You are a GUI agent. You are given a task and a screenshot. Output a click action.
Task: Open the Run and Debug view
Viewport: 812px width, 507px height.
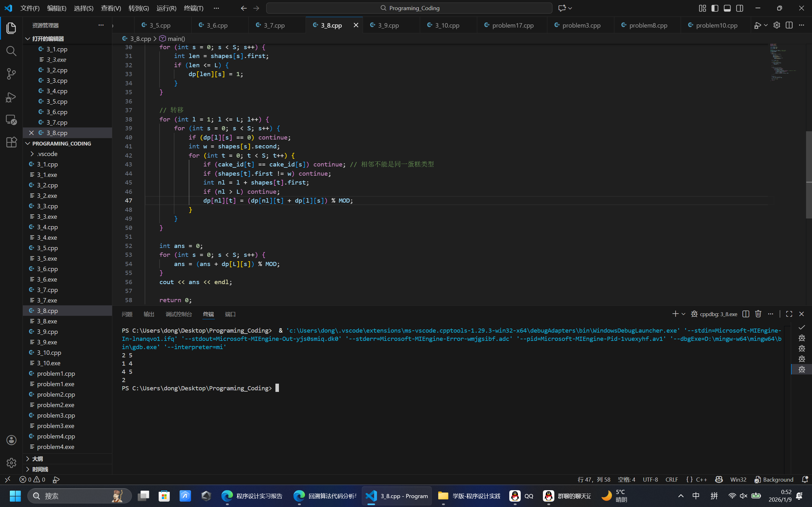pyautogui.click(x=11, y=97)
